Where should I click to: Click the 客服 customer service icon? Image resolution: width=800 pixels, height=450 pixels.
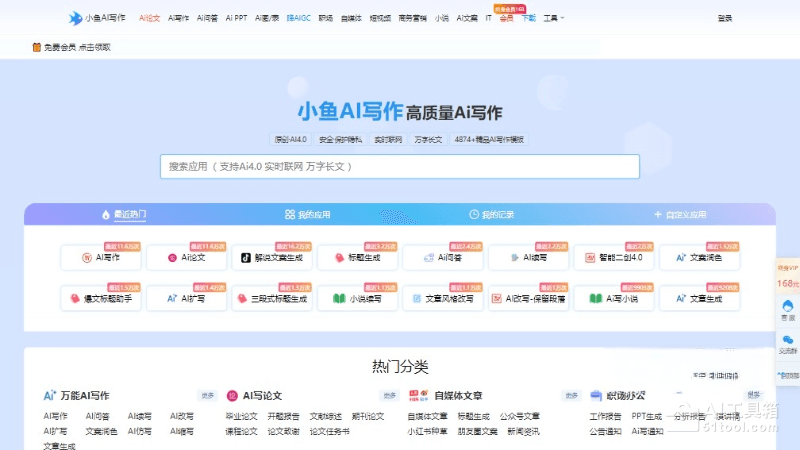pyautogui.click(x=787, y=309)
